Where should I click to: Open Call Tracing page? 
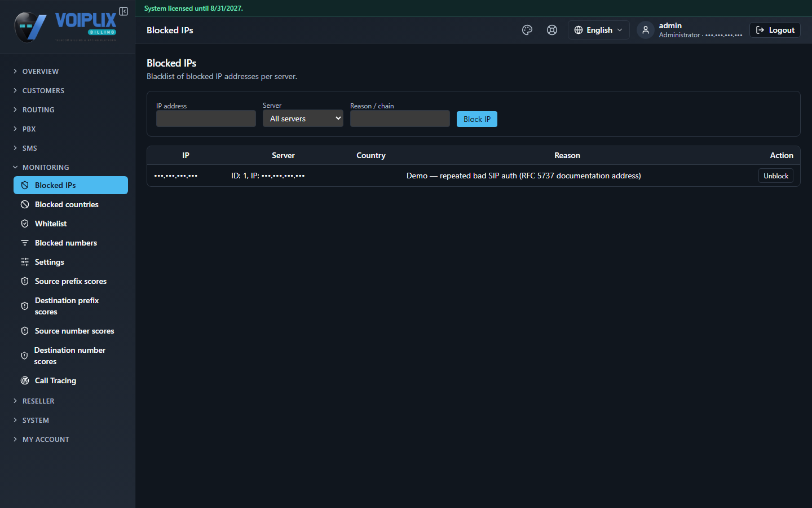pos(70,380)
